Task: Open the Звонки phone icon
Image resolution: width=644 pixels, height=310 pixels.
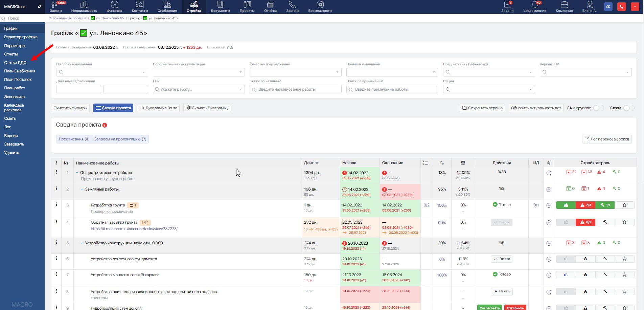Action: 292,5
